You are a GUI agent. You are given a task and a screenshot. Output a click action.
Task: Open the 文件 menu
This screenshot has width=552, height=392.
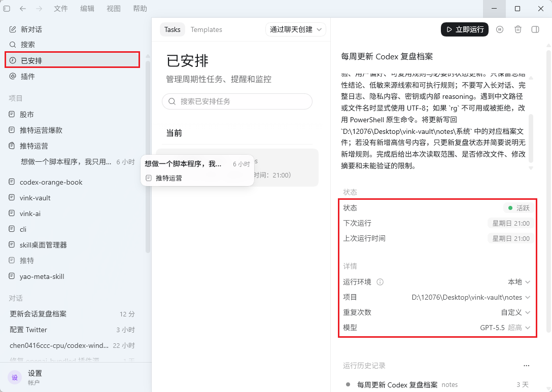click(60, 9)
